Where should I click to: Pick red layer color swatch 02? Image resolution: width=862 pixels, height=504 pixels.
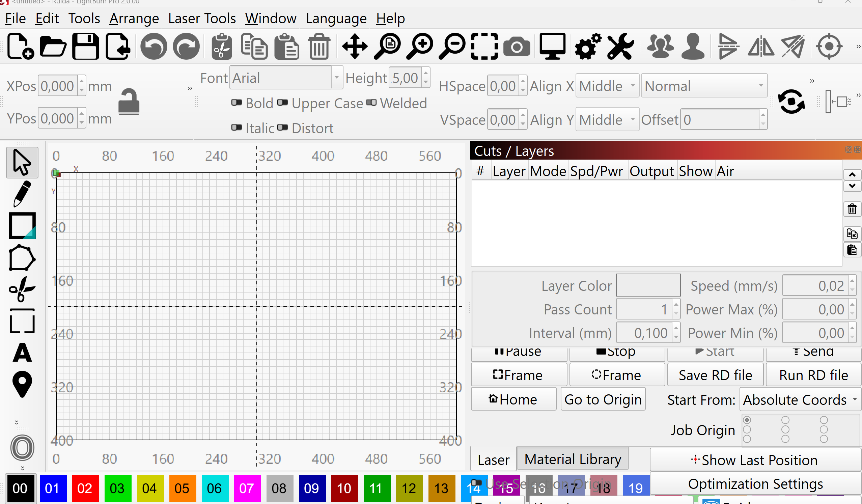click(x=84, y=488)
